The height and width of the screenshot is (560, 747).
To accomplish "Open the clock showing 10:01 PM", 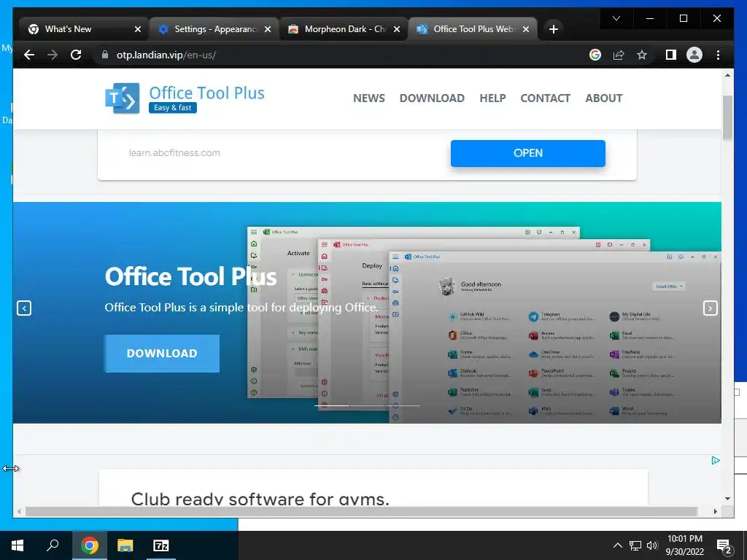I will click(684, 545).
